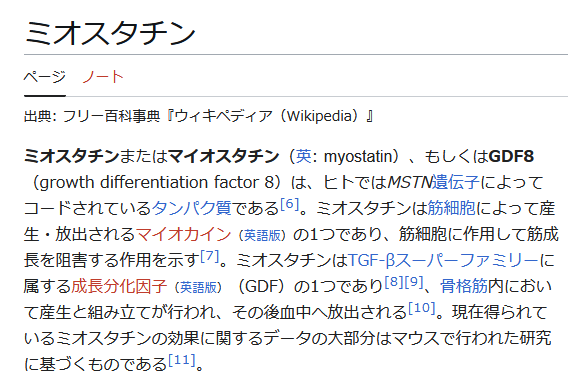Open the 筋細胞 link

tap(451, 208)
